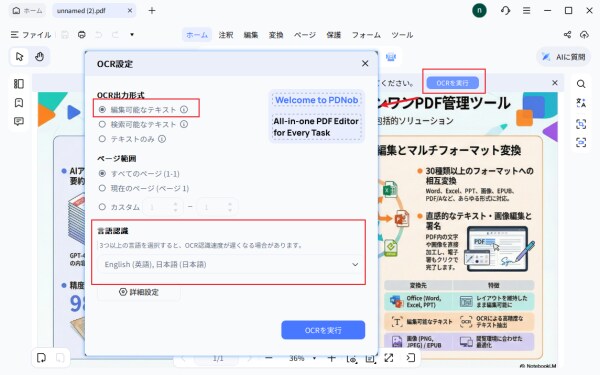
Task: Click the custom range start page field
Action: pos(162,207)
